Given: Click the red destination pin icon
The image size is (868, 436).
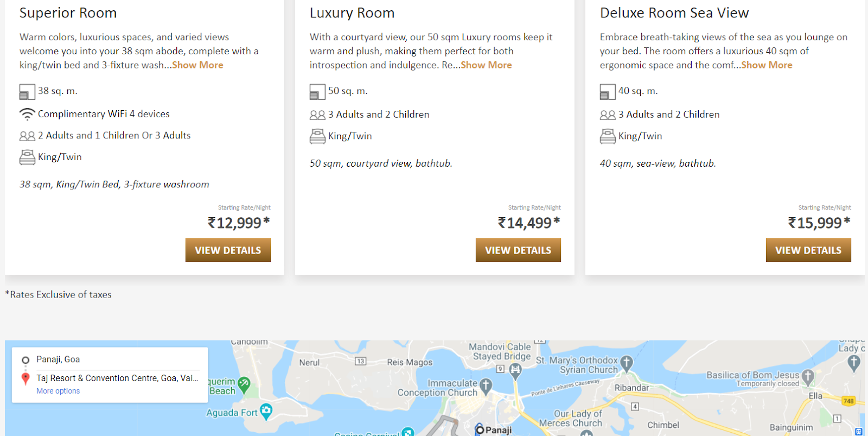Looking at the screenshot, I should point(25,378).
